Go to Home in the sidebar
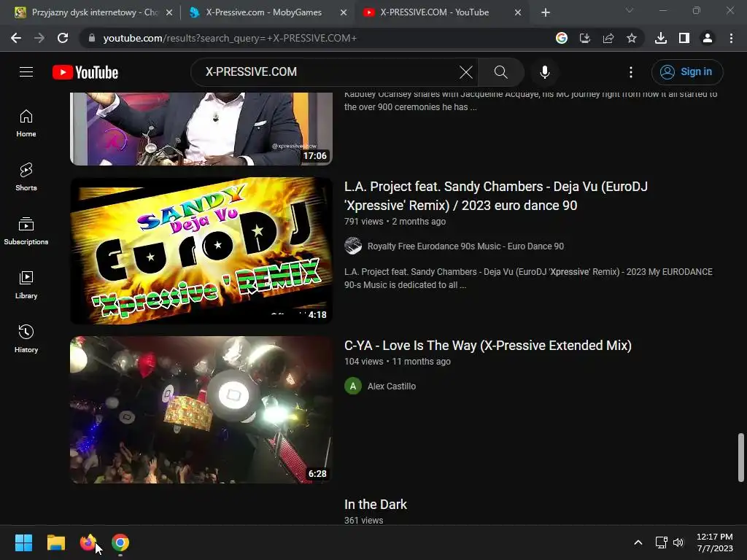747x560 pixels. click(26, 123)
